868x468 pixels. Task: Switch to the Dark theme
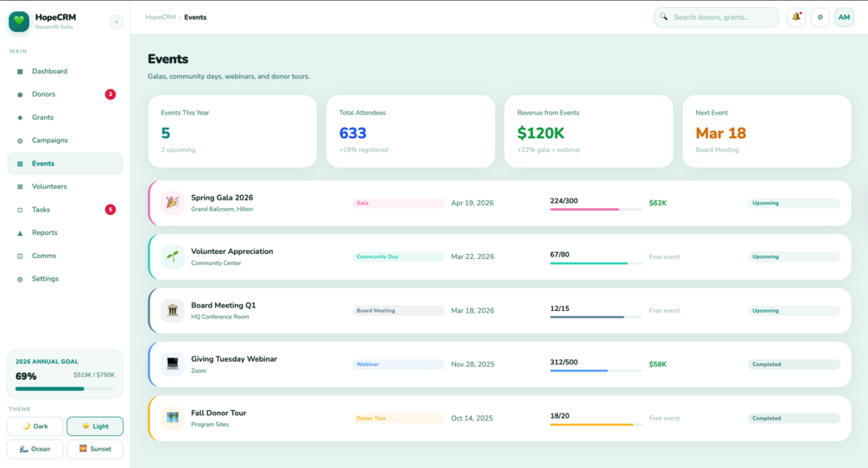click(x=35, y=427)
